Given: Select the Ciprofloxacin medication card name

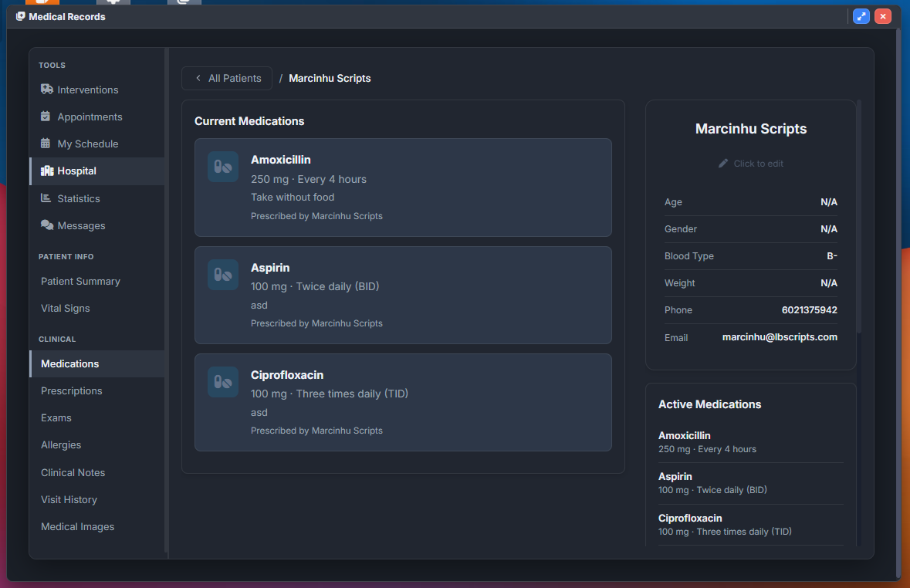Looking at the screenshot, I should (x=286, y=375).
